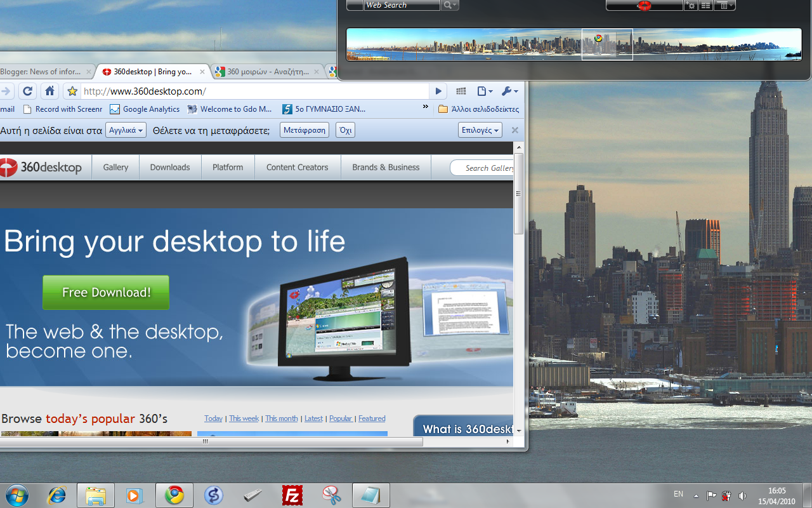Open the Αγγλικά language dropdown in the translate bar
The image size is (812, 508).
125,130
